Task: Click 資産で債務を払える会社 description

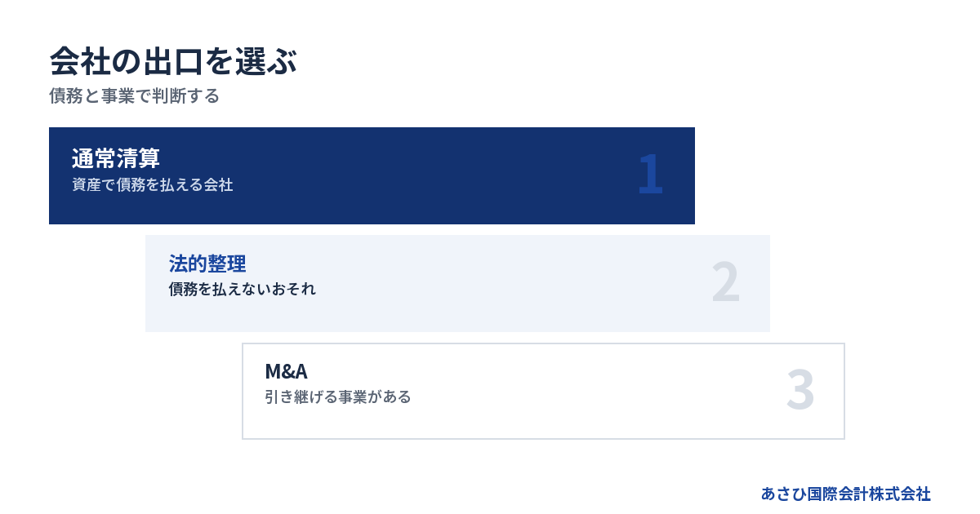Action: (x=152, y=185)
